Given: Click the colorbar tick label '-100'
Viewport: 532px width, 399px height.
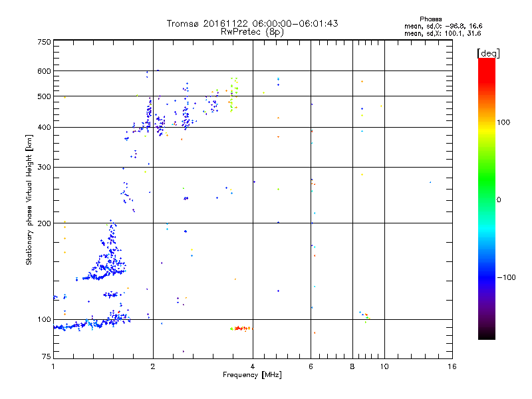Looking at the screenshot, I should (506, 277).
